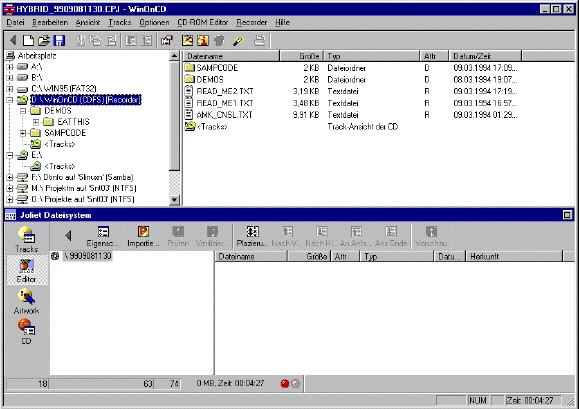Open the Artwork view in the left sidebar
The height and width of the screenshot is (409, 579).
click(x=26, y=302)
